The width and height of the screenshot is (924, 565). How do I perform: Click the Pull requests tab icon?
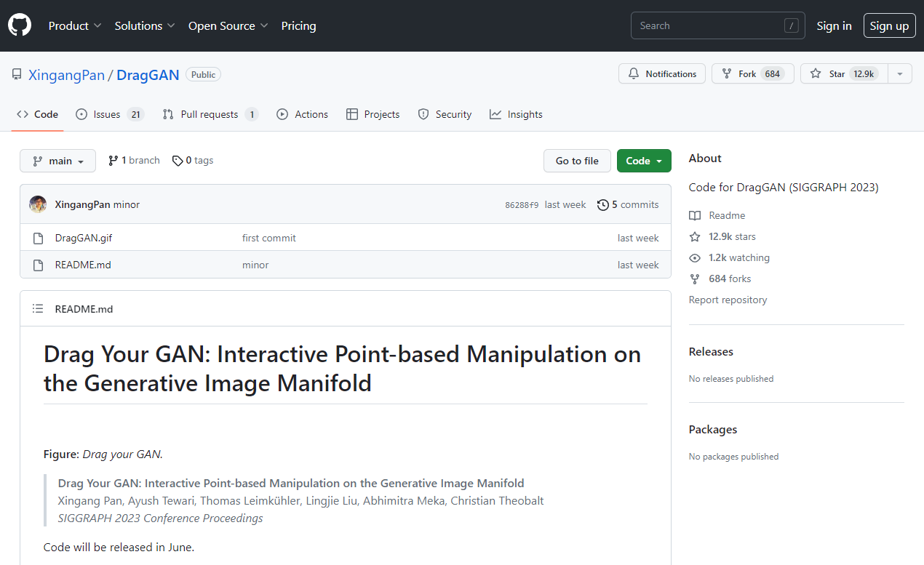[168, 114]
